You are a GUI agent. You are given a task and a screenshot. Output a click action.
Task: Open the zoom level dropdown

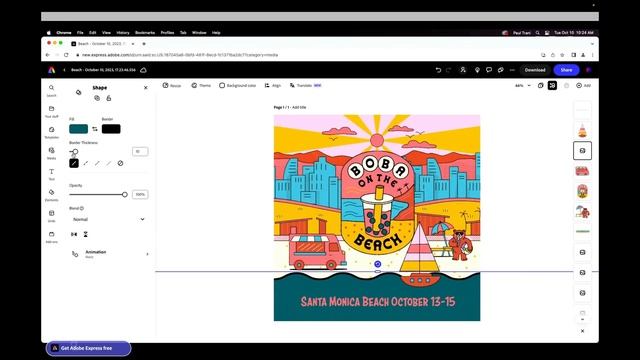[x=523, y=86]
